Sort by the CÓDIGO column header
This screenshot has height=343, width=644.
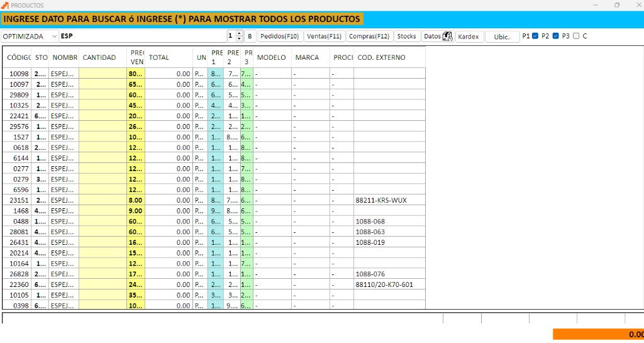17,57
